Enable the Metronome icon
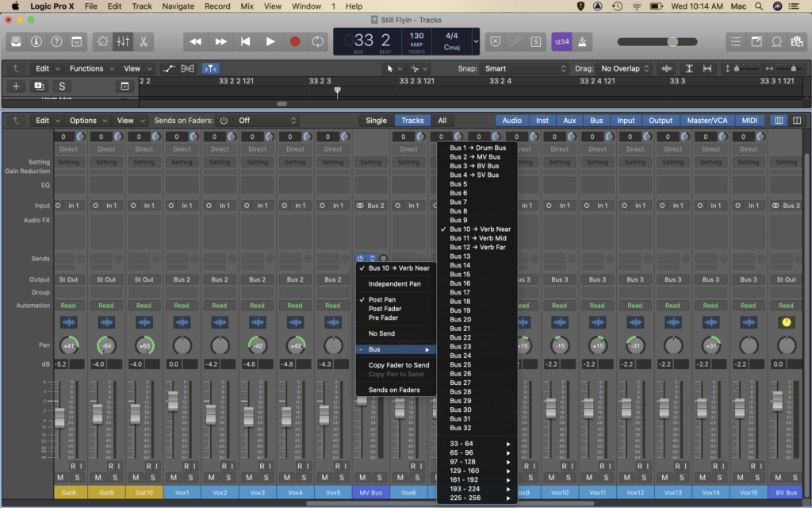 [582, 41]
